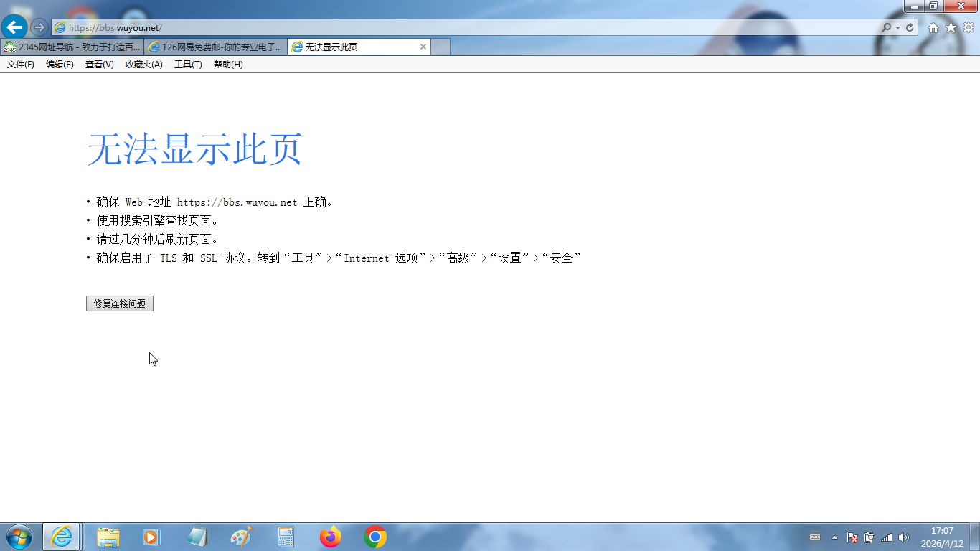Launch Firefox from the taskbar
Viewport: 980px width, 551px height.
point(331,537)
